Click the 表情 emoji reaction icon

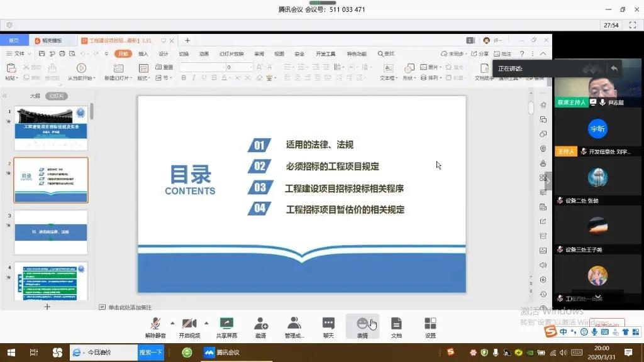[362, 324]
